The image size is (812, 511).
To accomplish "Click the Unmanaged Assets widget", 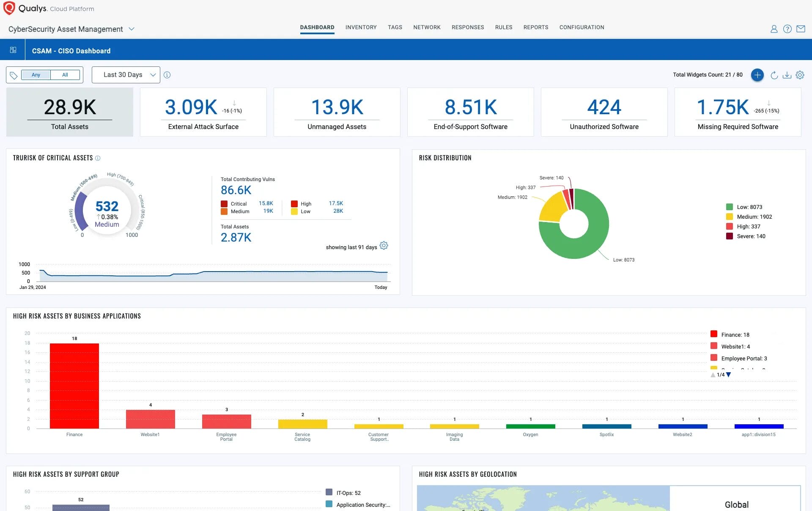I will point(337,112).
